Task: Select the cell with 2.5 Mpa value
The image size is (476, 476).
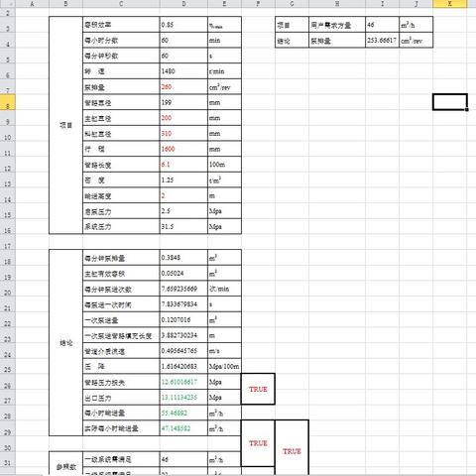Action: 183,211
